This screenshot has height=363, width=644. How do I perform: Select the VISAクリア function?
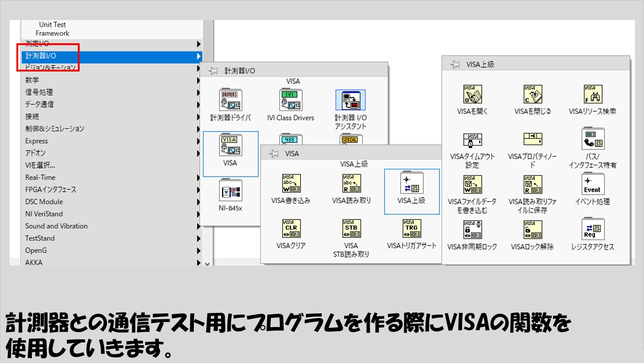291,229
